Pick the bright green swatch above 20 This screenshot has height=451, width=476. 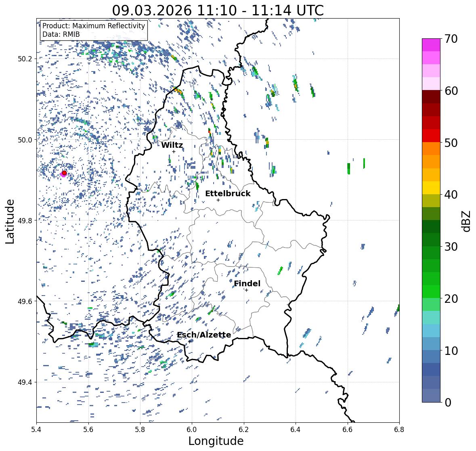(x=431, y=292)
